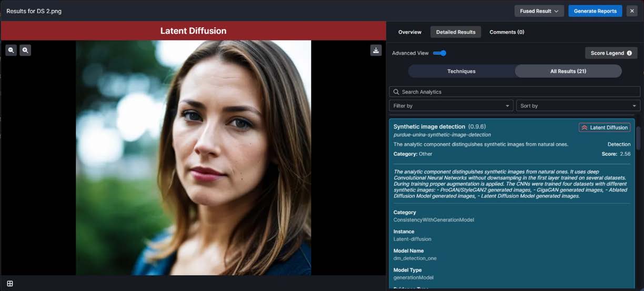Expand the Filter by dropdown
The image size is (644, 291).
coord(451,106)
